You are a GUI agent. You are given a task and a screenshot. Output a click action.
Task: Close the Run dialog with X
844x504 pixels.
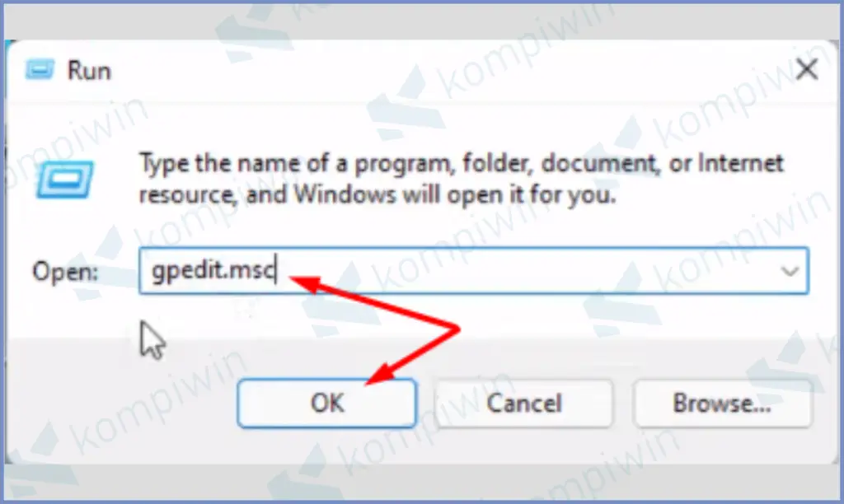coord(807,69)
